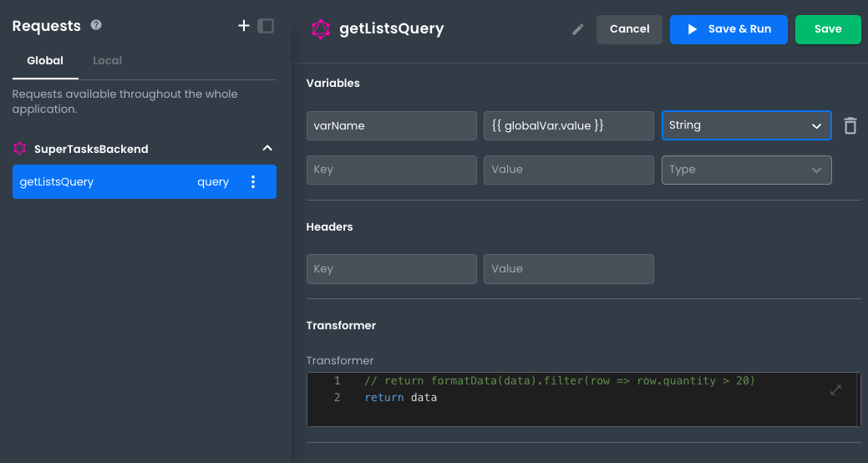Toggle the Requests panel layout icon
The width and height of the screenshot is (868, 463).
(x=266, y=26)
